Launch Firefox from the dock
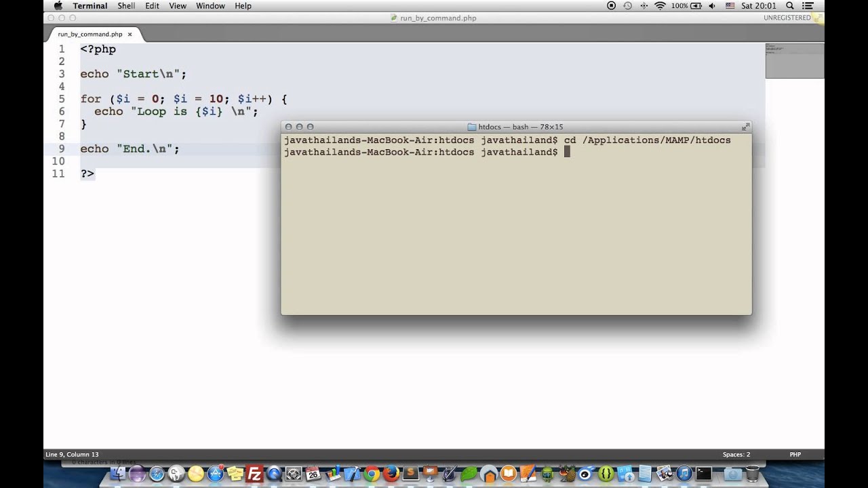Viewport: 868px width, 488px height. point(391,474)
